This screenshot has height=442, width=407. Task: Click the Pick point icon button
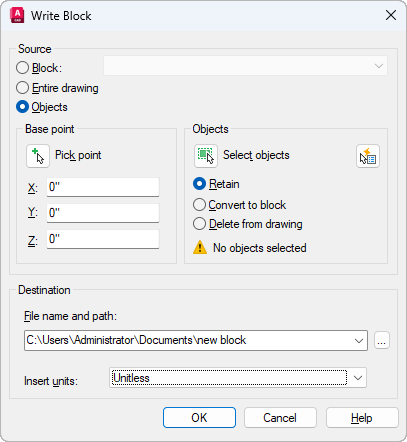click(38, 156)
